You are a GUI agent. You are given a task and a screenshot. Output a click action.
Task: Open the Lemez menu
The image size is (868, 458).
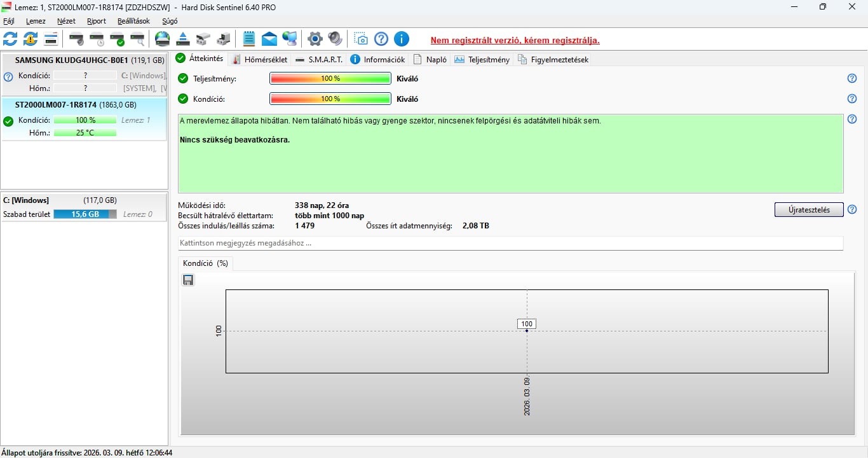point(36,21)
